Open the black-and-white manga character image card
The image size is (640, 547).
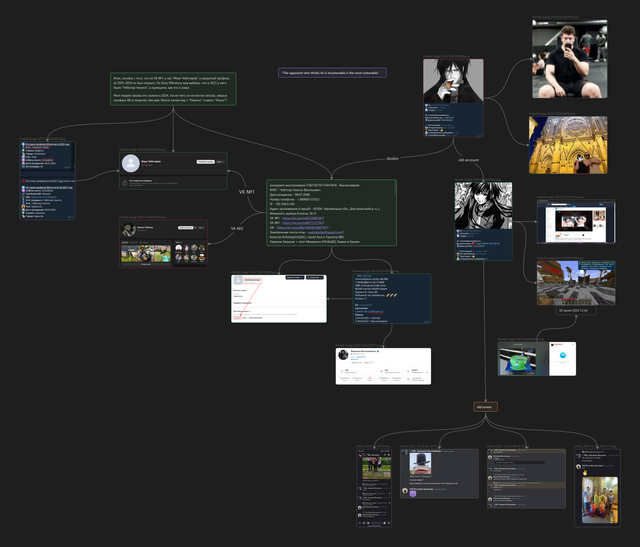tap(483, 206)
